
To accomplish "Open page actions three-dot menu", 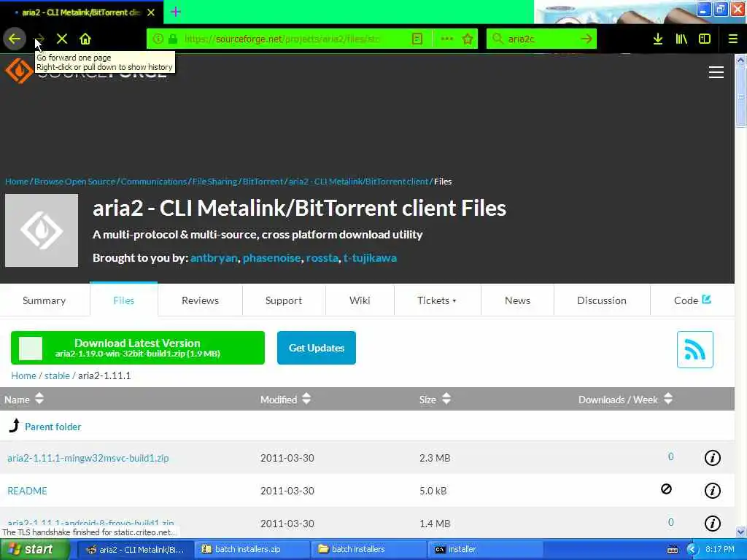I will [446, 39].
